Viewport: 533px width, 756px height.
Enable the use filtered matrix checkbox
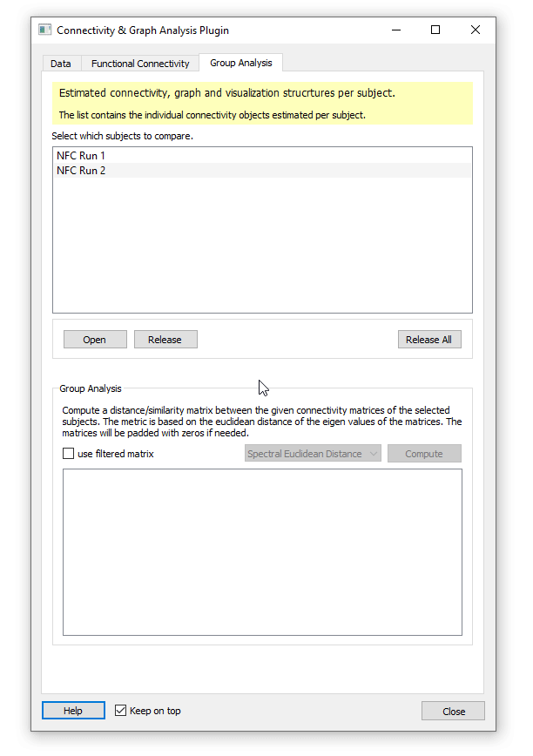click(x=69, y=454)
